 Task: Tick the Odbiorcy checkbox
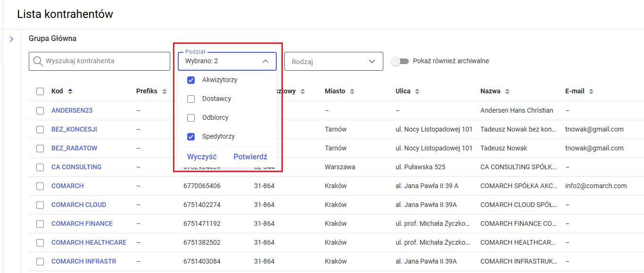point(191,118)
